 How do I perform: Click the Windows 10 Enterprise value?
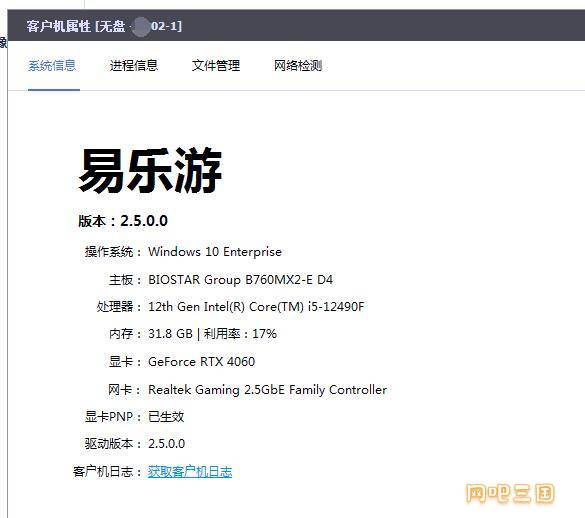click(x=215, y=252)
